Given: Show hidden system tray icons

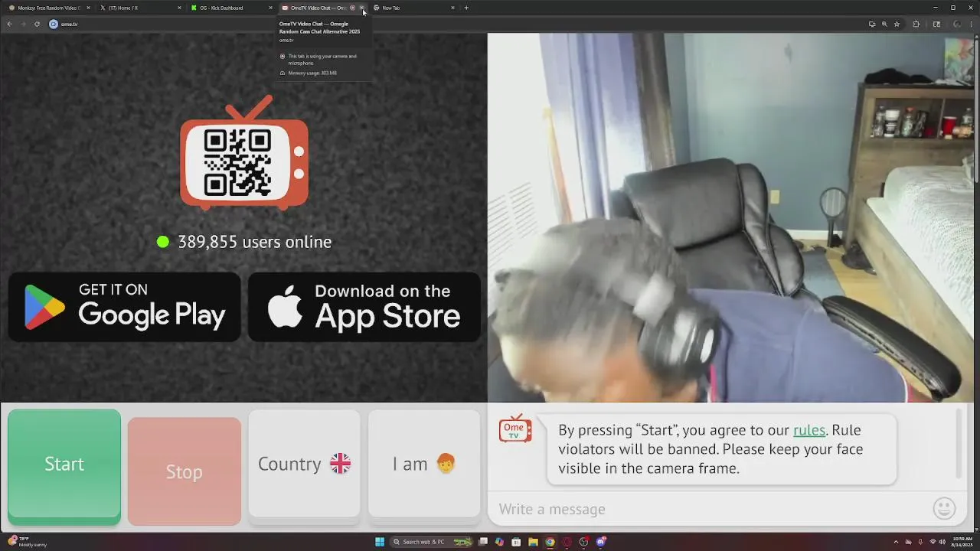Looking at the screenshot, I should coord(897,542).
